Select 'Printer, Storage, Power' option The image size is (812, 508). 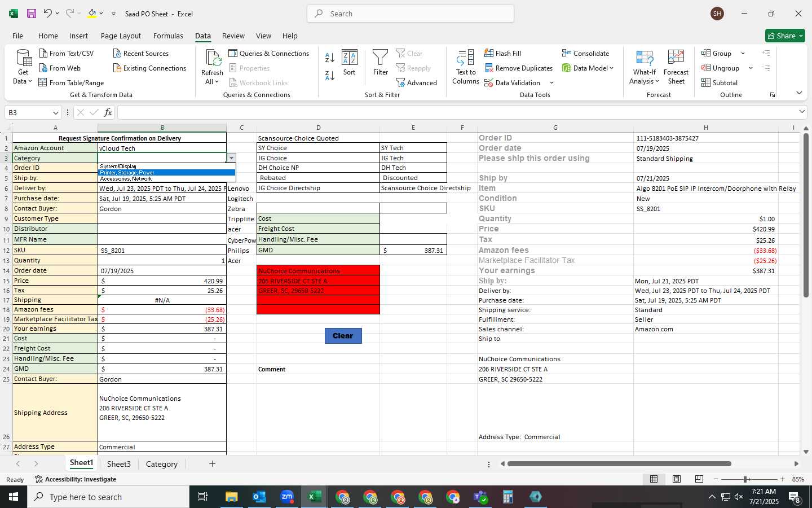click(166, 172)
